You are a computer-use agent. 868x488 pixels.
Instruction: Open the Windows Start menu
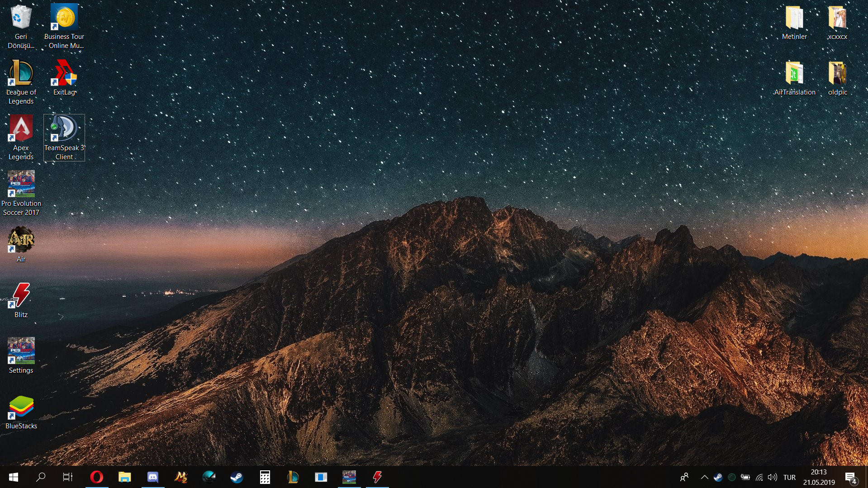(14, 477)
